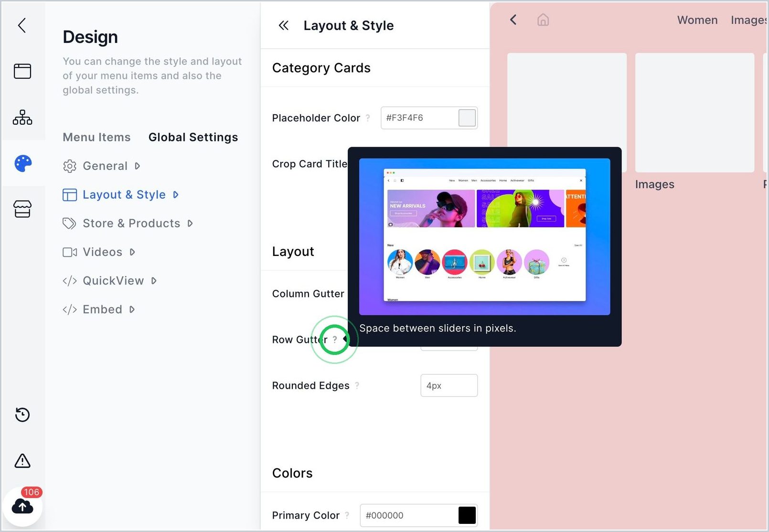Click the cloud upload publish icon
The width and height of the screenshot is (769, 532).
point(22,506)
